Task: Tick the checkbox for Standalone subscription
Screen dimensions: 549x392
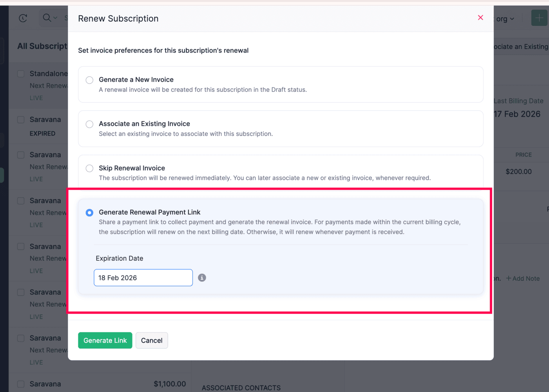Action: [x=21, y=74]
